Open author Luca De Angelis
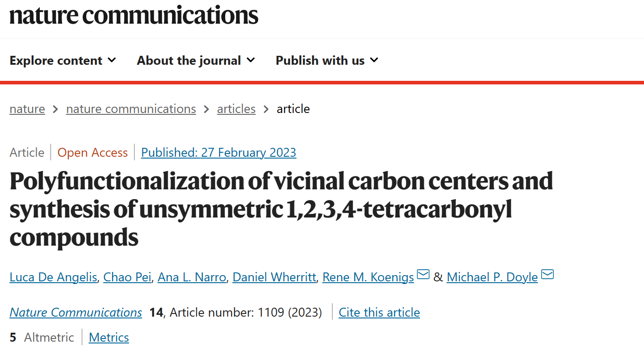The image size is (644, 347). click(53, 277)
